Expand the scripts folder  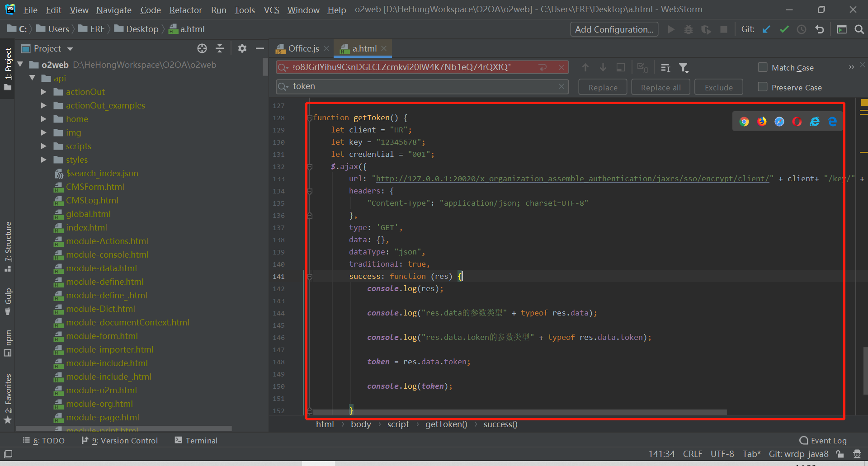pyautogui.click(x=44, y=146)
